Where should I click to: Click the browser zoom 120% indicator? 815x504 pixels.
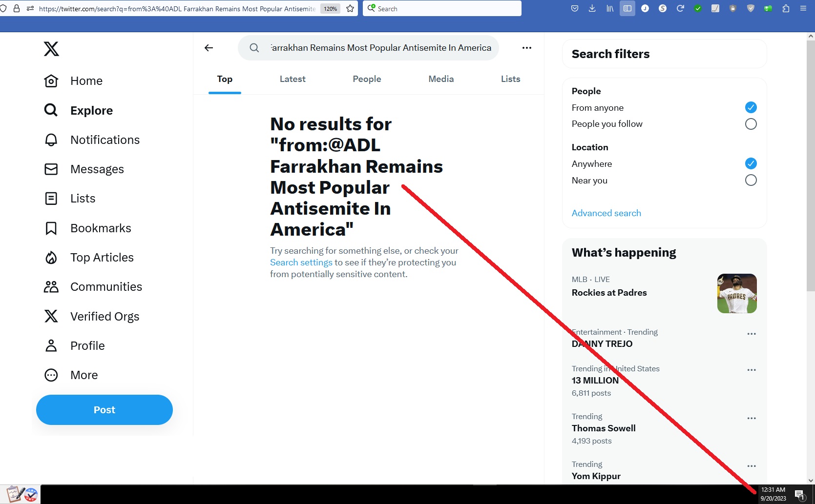click(x=331, y=9)
